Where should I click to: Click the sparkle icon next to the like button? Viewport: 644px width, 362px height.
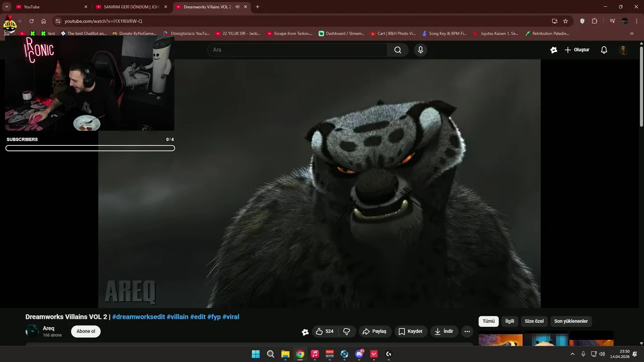[x=305, y=332]
